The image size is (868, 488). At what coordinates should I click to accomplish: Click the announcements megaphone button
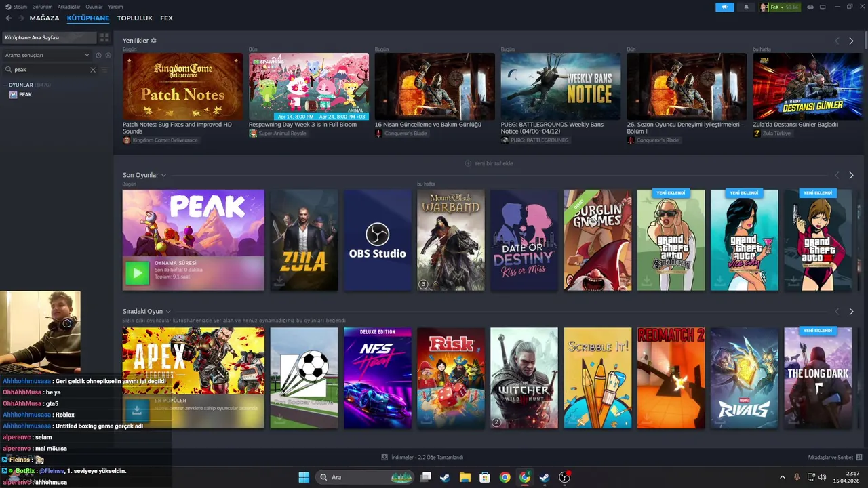coord(724,7)
